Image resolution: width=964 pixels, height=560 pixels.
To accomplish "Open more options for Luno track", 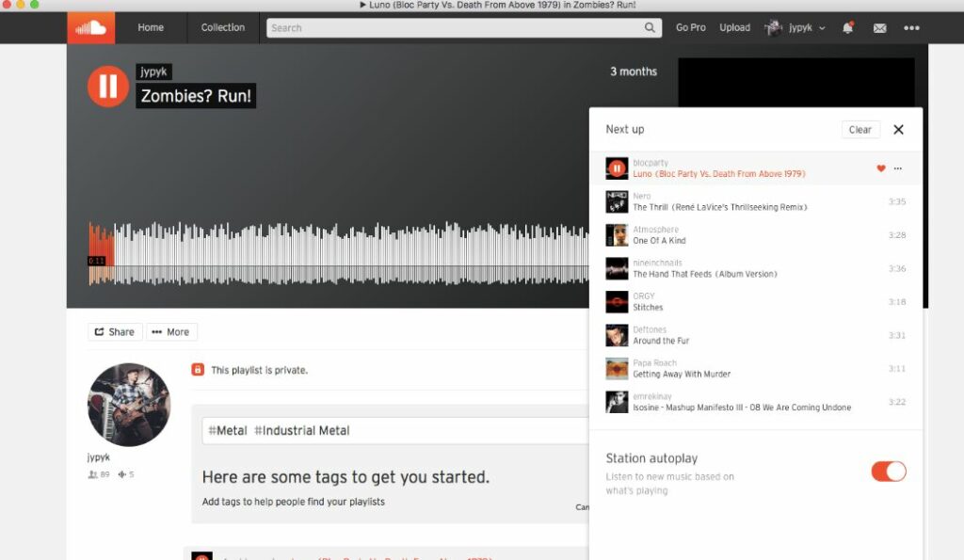I will [x=897, y=168].
